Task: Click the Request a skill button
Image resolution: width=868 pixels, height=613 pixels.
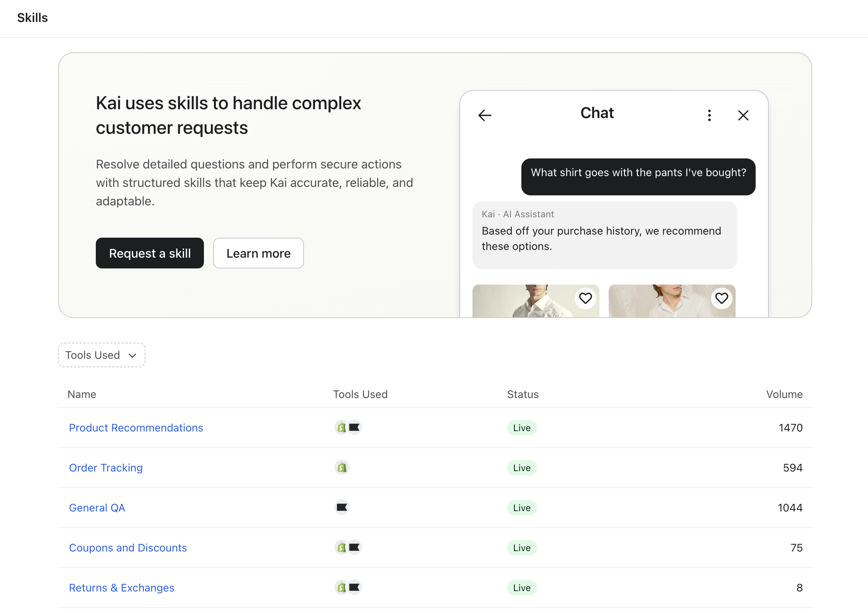Action: point(150,253)
